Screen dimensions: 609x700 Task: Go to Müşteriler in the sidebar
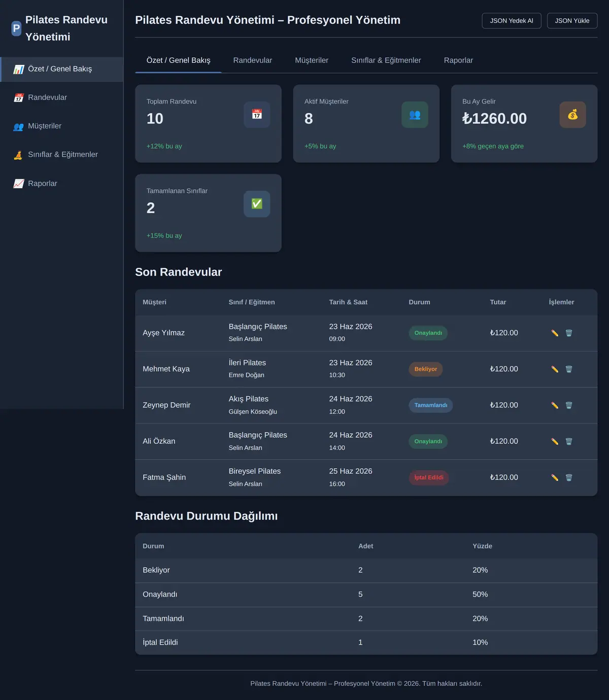tap(61, 126)
